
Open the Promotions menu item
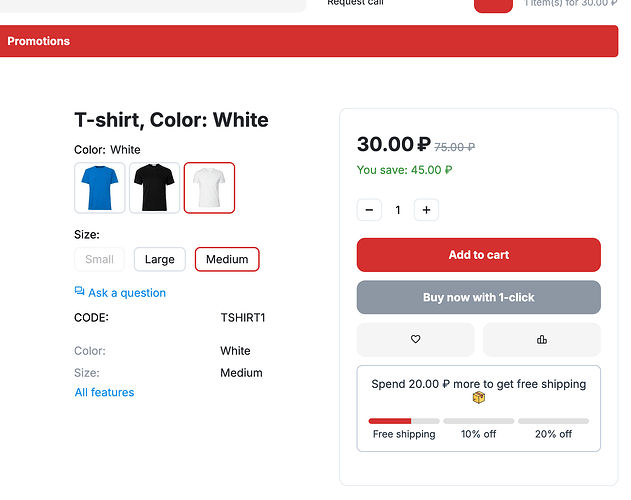click(39, 41)
